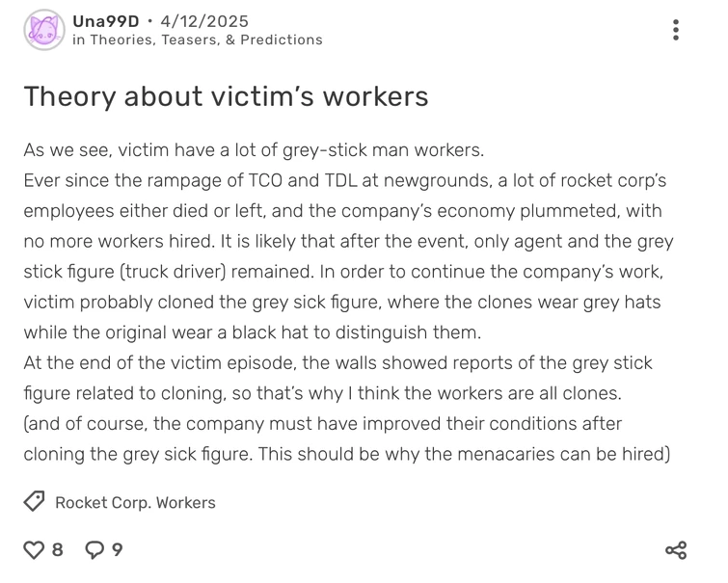Click the comment speech bubble icon
The image size is (728, 583).
coord(95,550)
